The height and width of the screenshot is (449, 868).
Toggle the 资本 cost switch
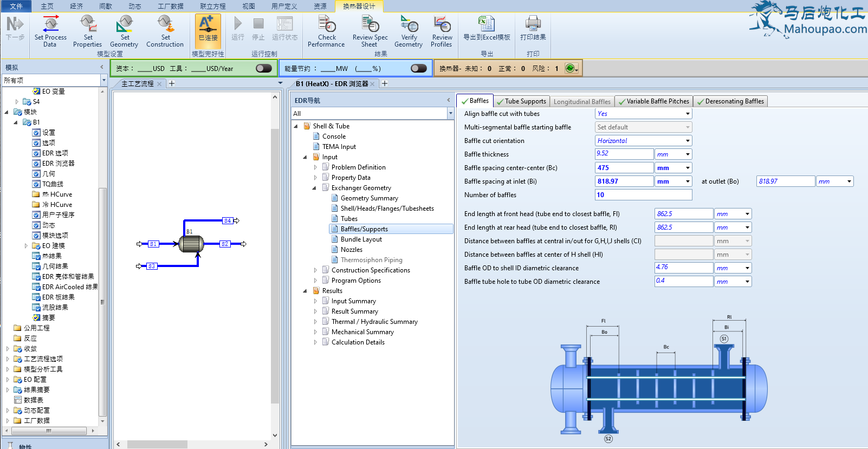click(264, 68)
